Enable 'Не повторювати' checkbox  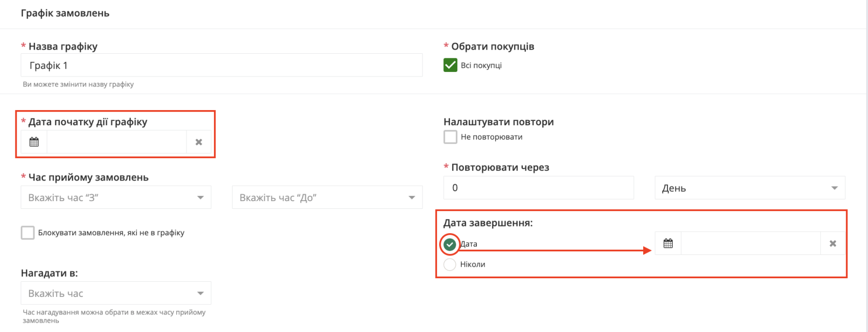[x=451, y=137]
